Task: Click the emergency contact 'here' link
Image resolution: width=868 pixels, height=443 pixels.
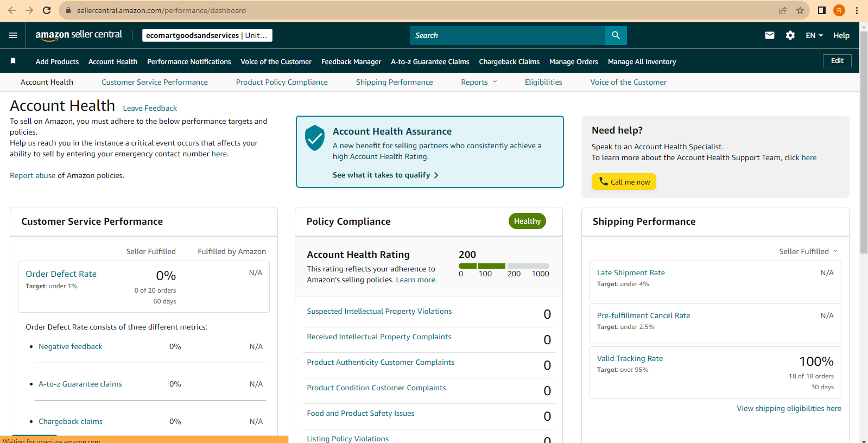Action: [219, 154]
